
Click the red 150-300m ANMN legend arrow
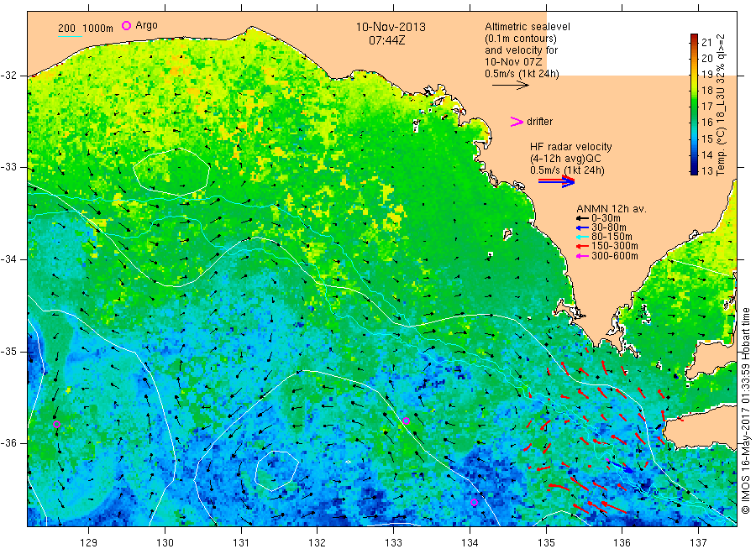pos(582,246)
